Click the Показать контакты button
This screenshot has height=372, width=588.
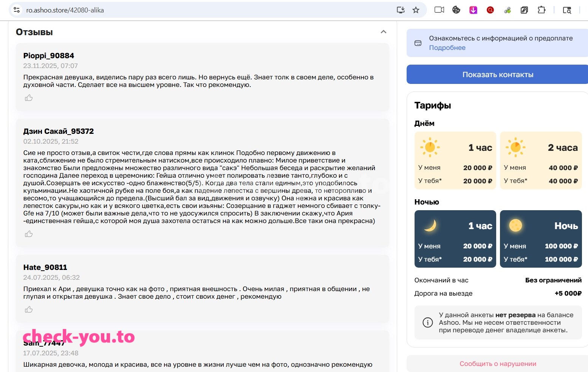coord(497,74)
